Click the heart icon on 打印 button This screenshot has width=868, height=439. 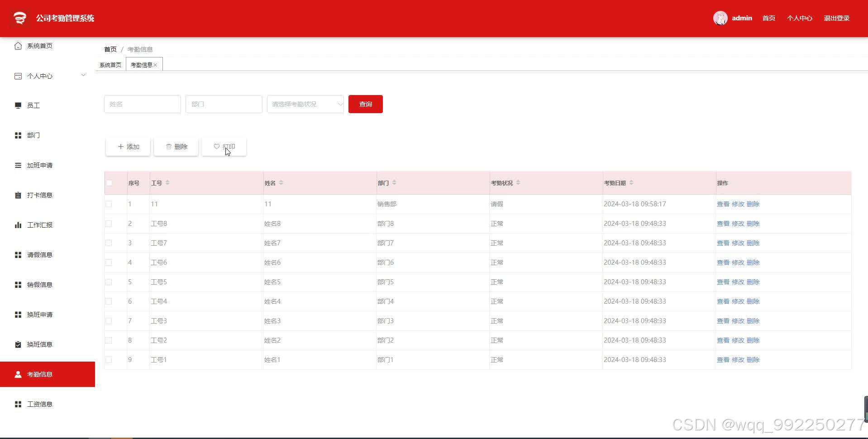(216, 146)
